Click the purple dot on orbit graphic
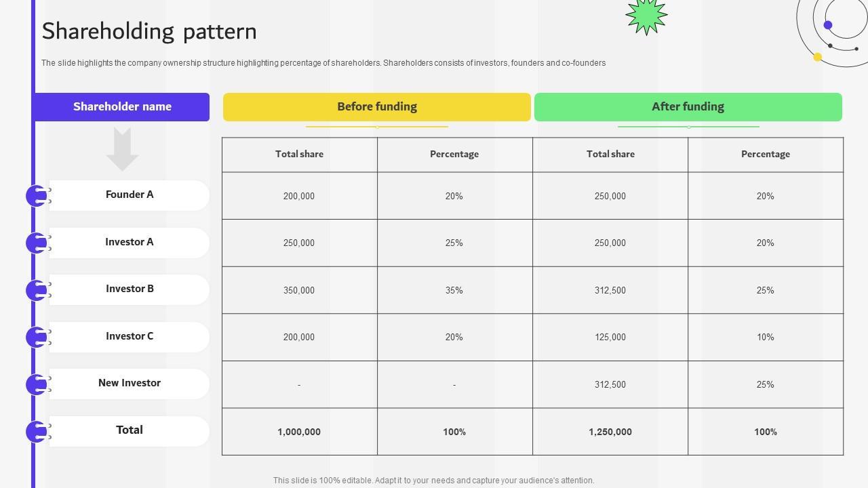Screen dimensions: 868x488 827,25
